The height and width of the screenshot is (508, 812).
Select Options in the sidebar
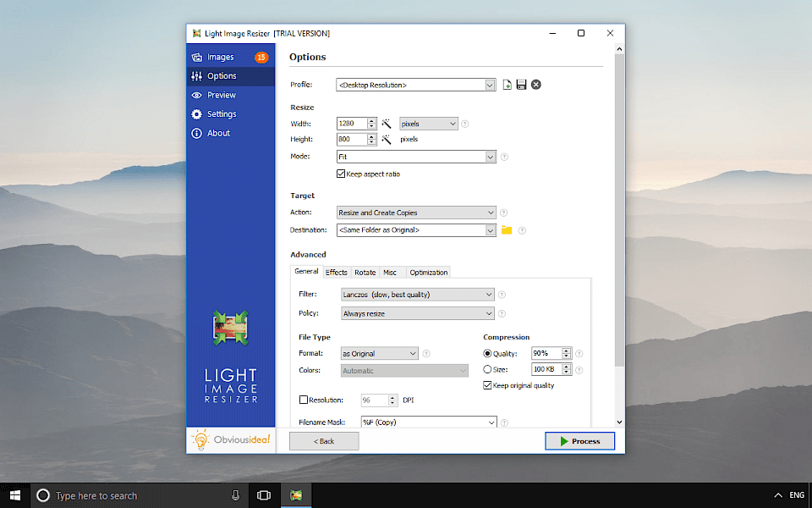[230, 75]
